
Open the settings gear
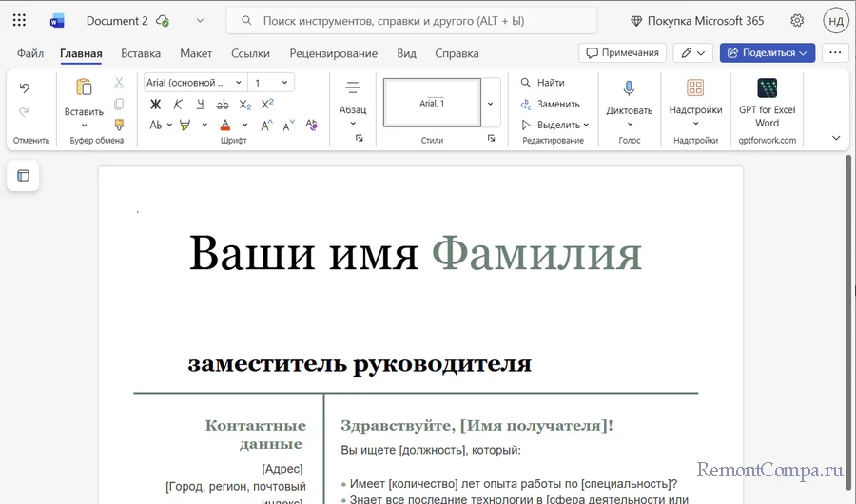coord(797,20)
